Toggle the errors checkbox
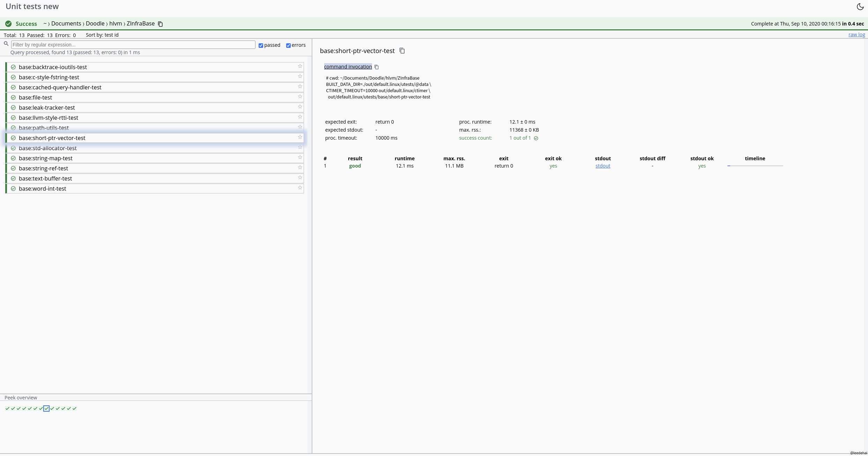Screen dimensions: 868x456 (x=288, y=45)
